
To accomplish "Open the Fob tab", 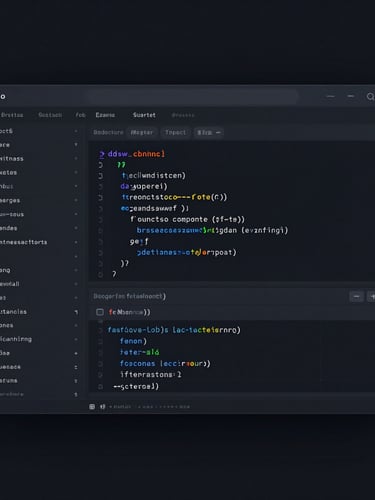I will coord(80,115).
